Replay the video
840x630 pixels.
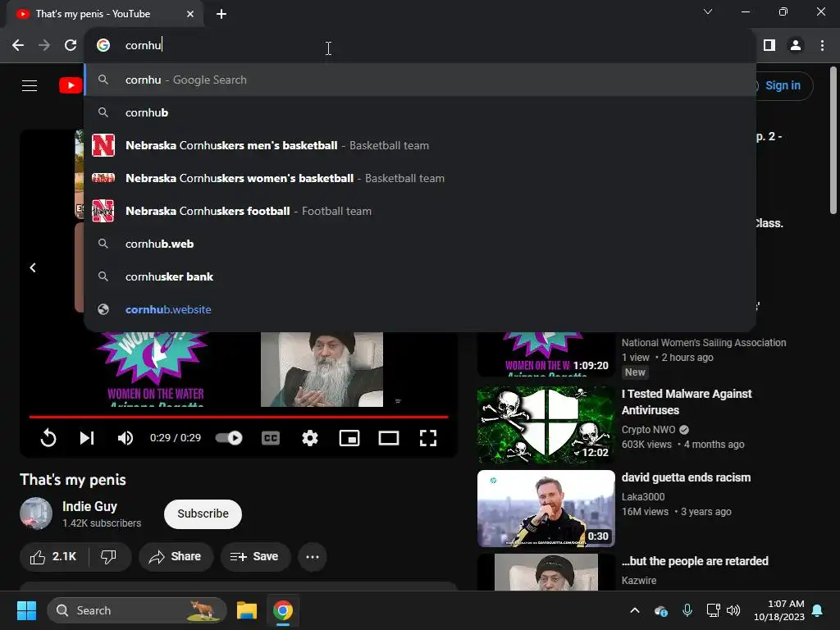(x=48, y=438)
